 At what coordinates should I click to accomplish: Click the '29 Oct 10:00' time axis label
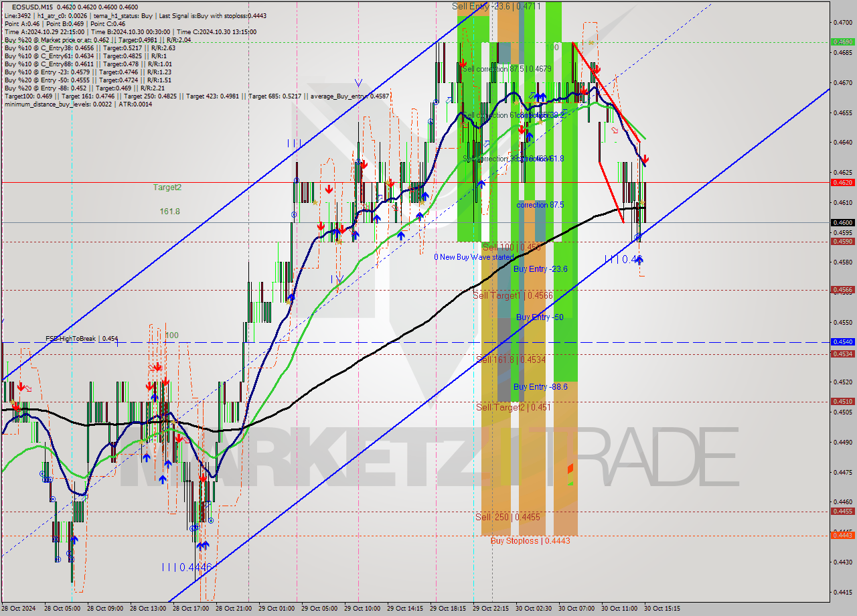361,609
